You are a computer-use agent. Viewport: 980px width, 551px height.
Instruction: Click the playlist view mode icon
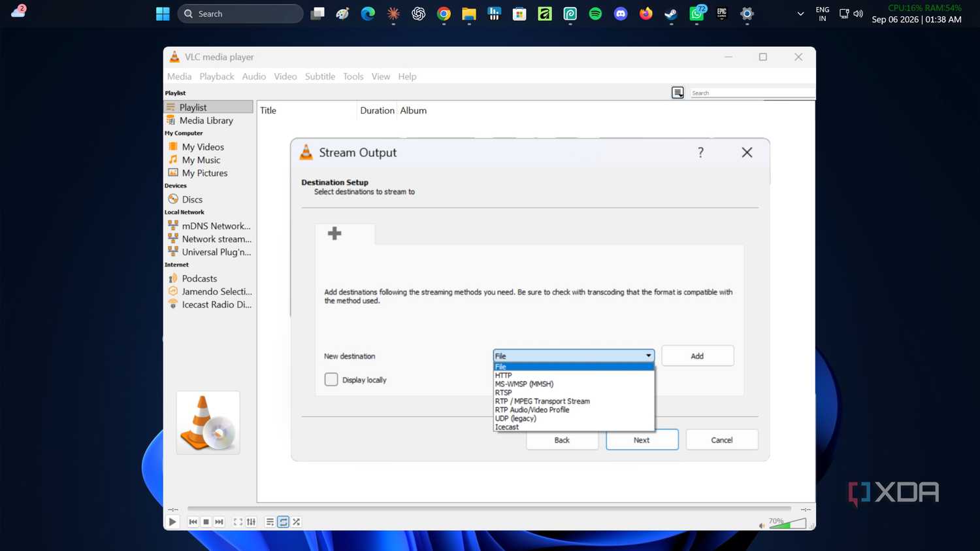[678, 93]
